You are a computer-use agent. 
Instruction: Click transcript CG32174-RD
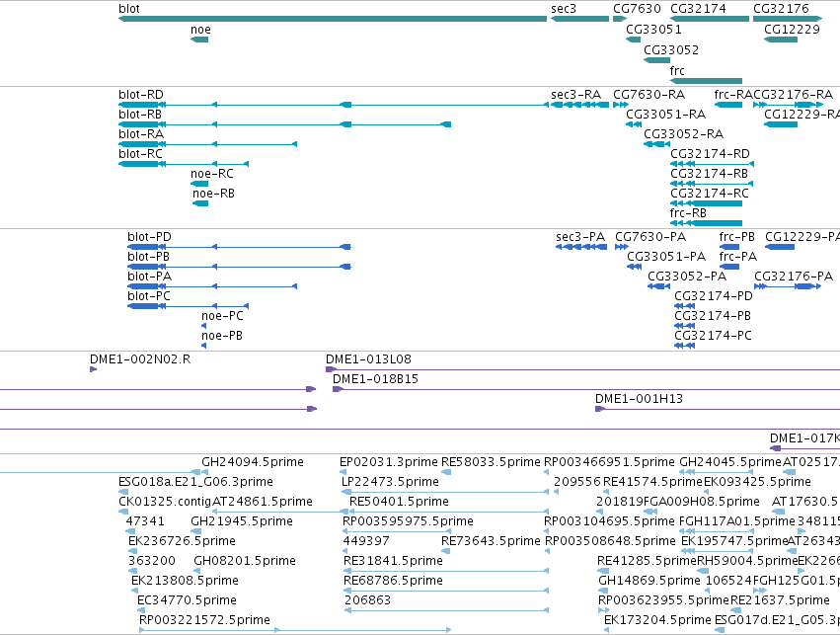(712, 164)
